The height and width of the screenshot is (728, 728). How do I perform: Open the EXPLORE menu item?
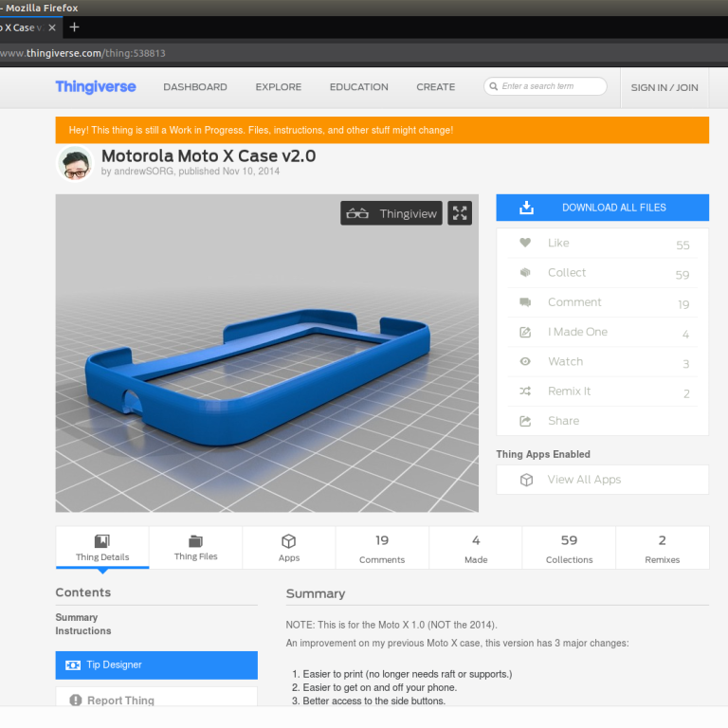coord(278,87)
